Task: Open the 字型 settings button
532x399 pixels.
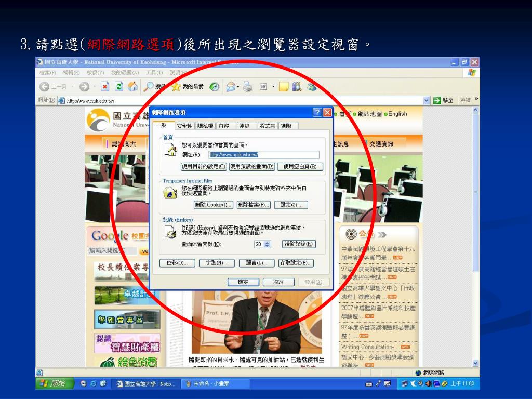Action: coord(217,263)
